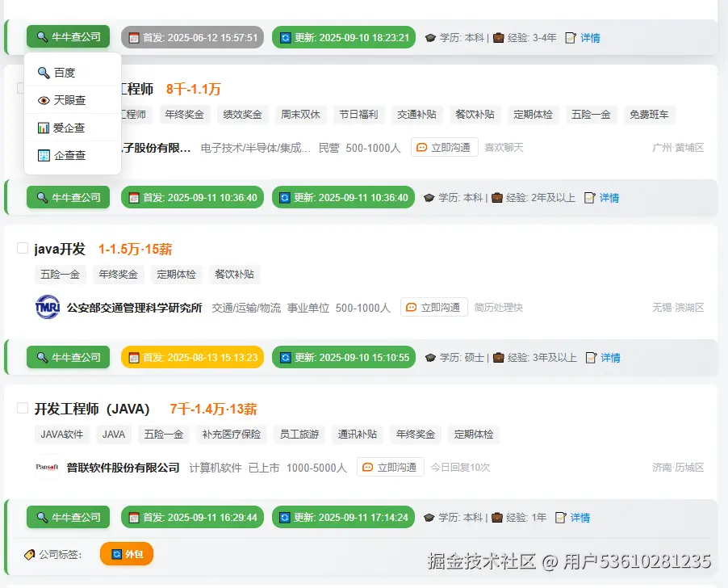The image size is (728, 588).
Task: Check the checkbox next to java开发
Action: (x=23, y=248)
